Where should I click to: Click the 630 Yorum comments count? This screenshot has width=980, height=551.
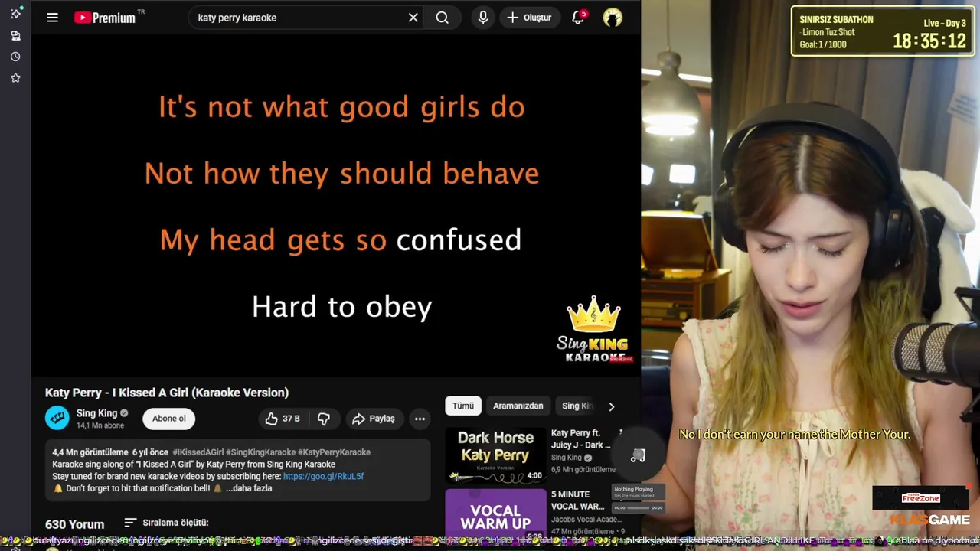point(74,524)
